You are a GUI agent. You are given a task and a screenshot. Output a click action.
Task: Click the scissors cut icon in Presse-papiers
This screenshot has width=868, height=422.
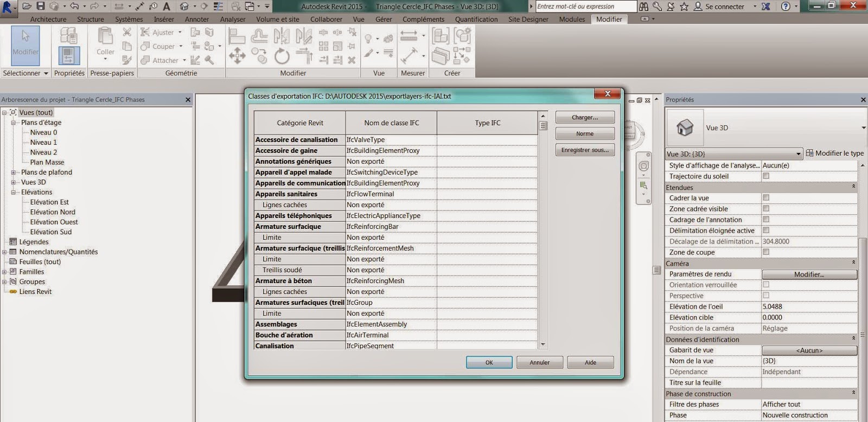tap(127, 33)
